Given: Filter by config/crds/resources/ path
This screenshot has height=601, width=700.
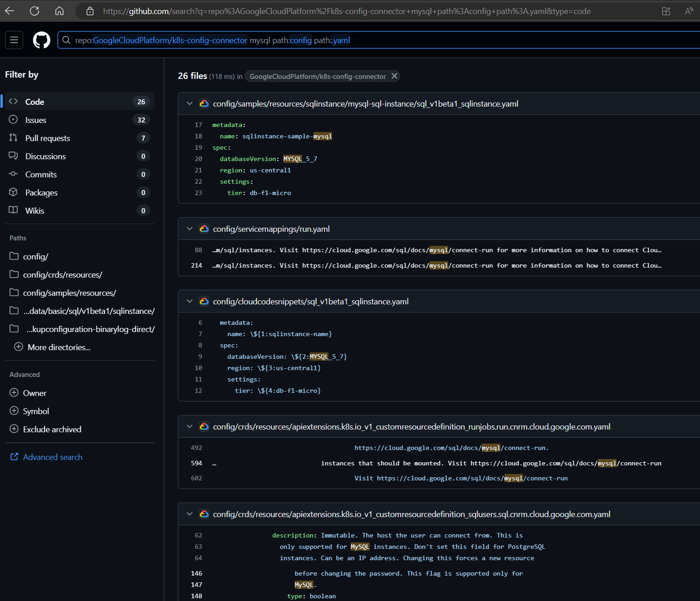Looking at the screenshot, I should pos(79,274).
